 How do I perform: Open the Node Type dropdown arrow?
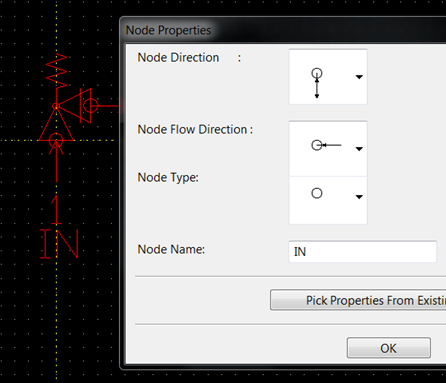pyautogui.click(x=359, y=197)
